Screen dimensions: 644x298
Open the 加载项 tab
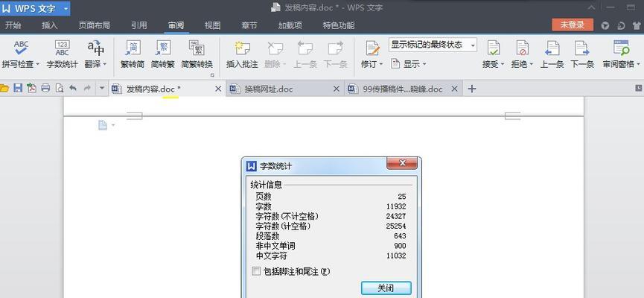(x=290, y=25)
